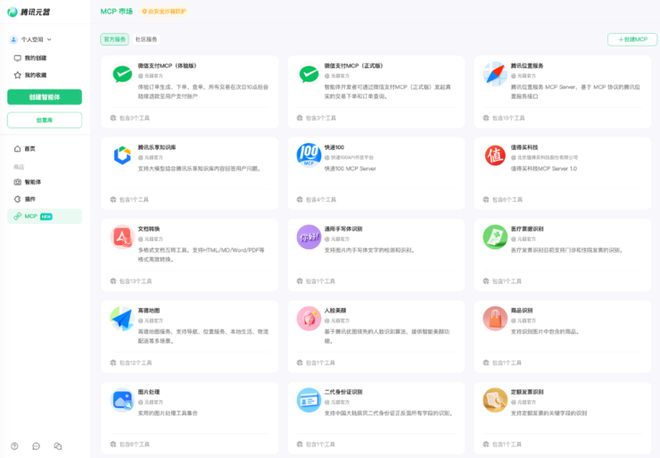Click the 图片处理 card title
This screenshot has width=660, height=458.
[149, 392]
